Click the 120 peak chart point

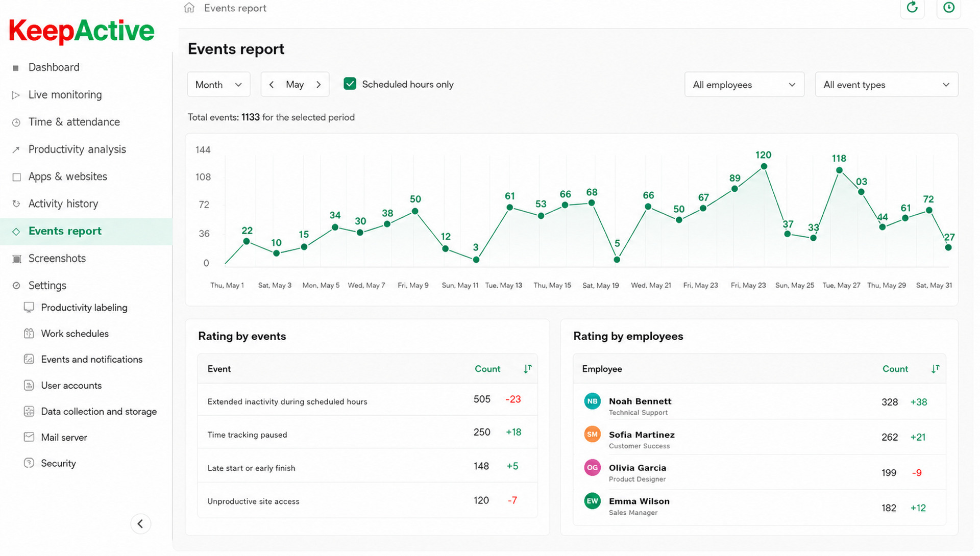coord(764,166)
